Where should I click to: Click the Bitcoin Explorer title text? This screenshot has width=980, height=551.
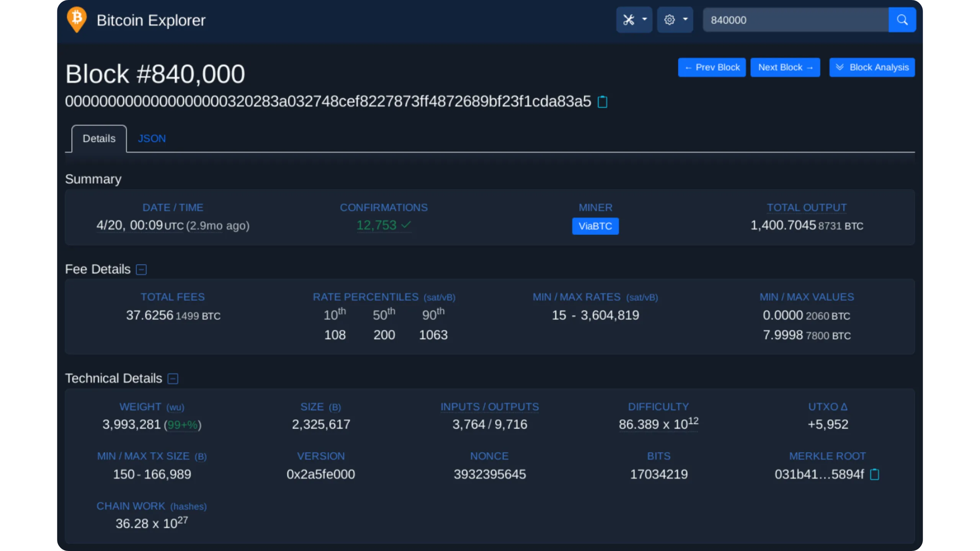(151, 20)
